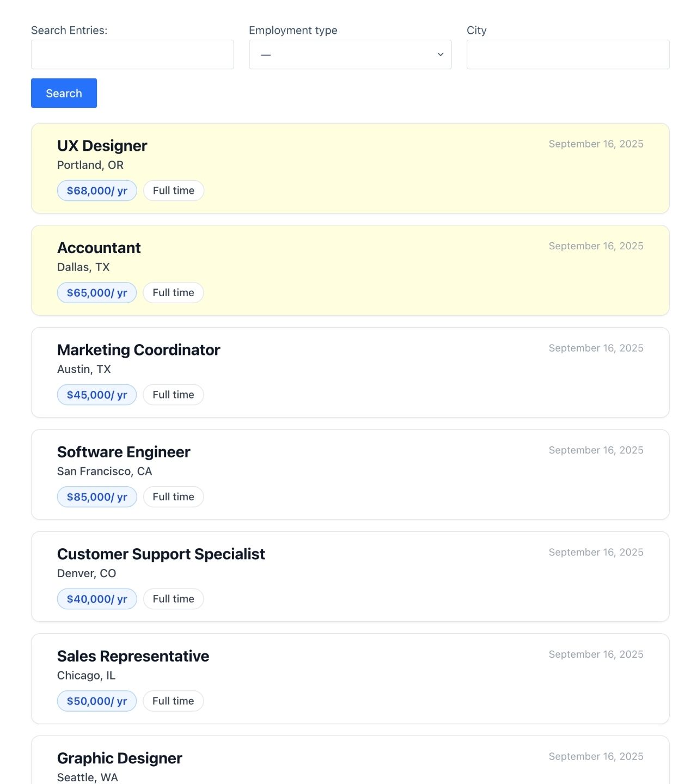Open the UX Designer job listing
The height and width of the screenshot is (784, 697).
pos(102,146)
